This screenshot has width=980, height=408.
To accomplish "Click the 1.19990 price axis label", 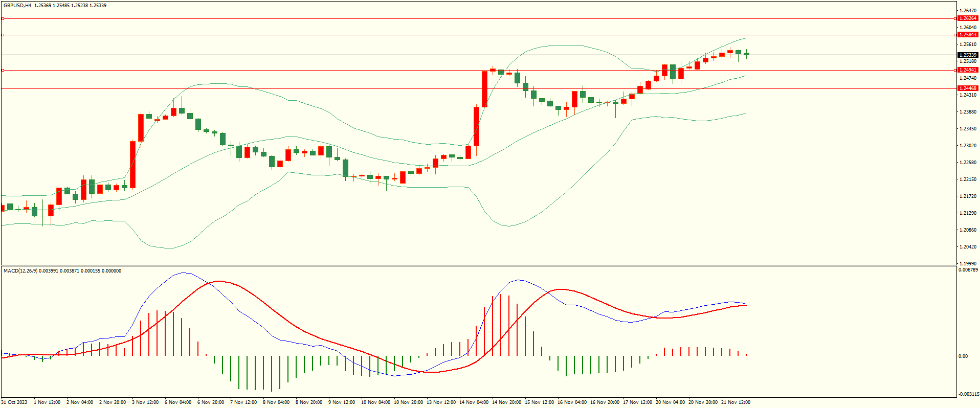I will 968,264.
